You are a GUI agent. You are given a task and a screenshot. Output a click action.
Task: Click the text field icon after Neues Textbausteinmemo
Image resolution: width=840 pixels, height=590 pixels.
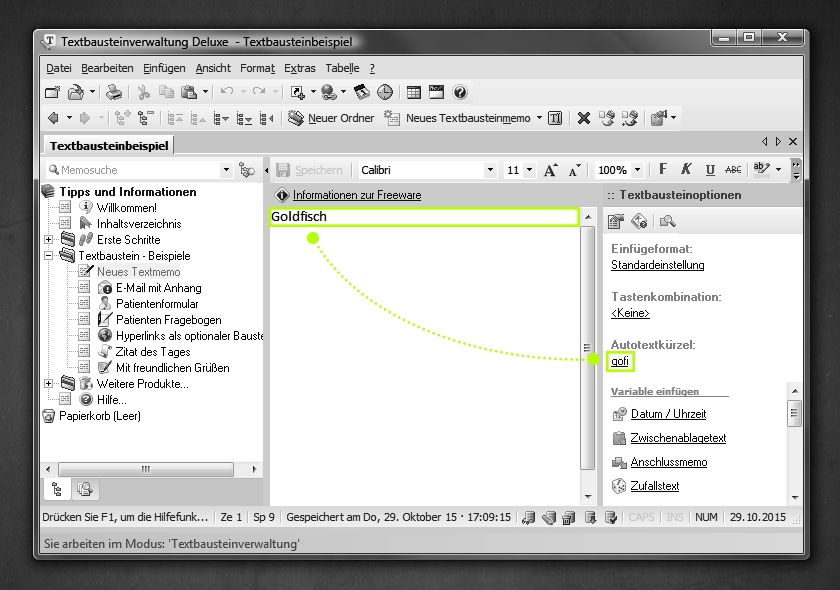[556, 118]
